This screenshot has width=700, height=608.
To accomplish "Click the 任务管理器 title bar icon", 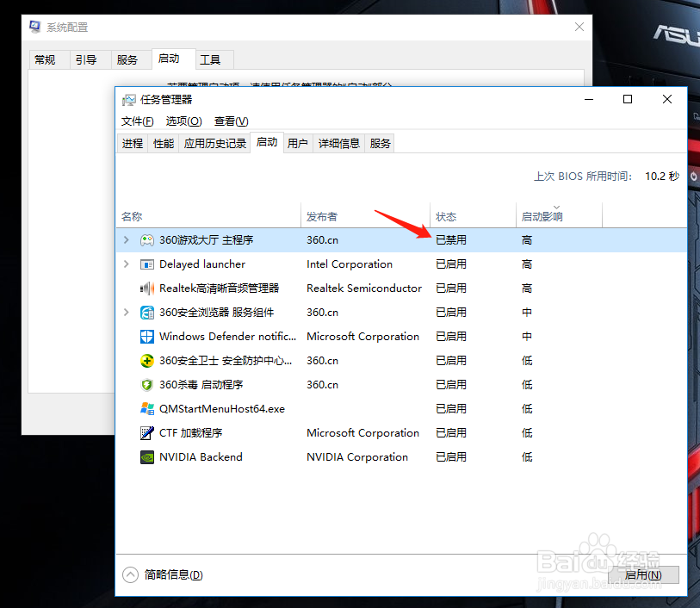I will (x=129, y=100).
